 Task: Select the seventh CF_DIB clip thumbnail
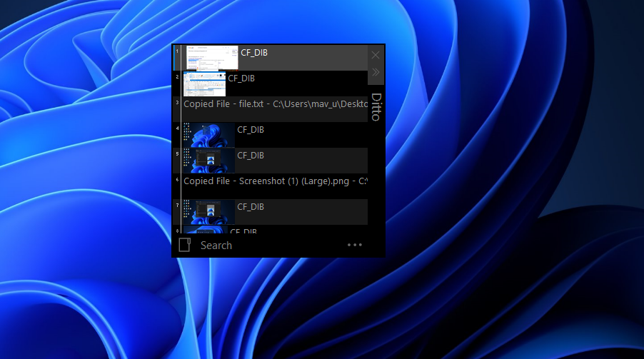[209, 212]
